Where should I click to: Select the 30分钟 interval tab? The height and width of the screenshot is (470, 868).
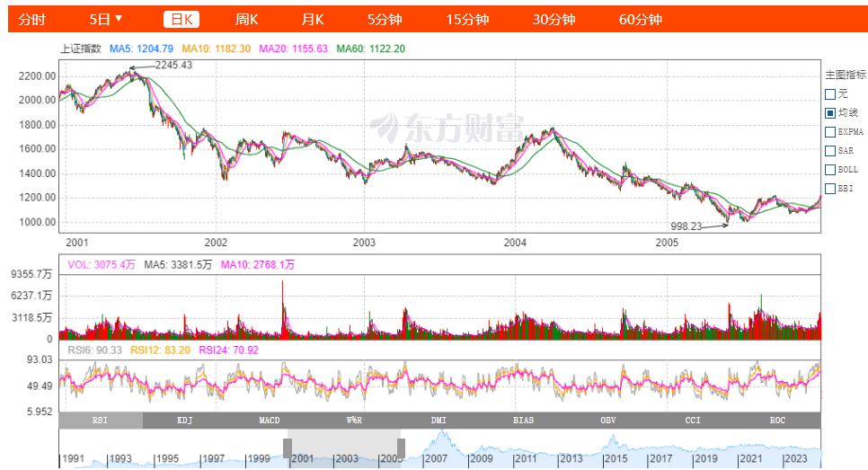[x=554, y=20]
